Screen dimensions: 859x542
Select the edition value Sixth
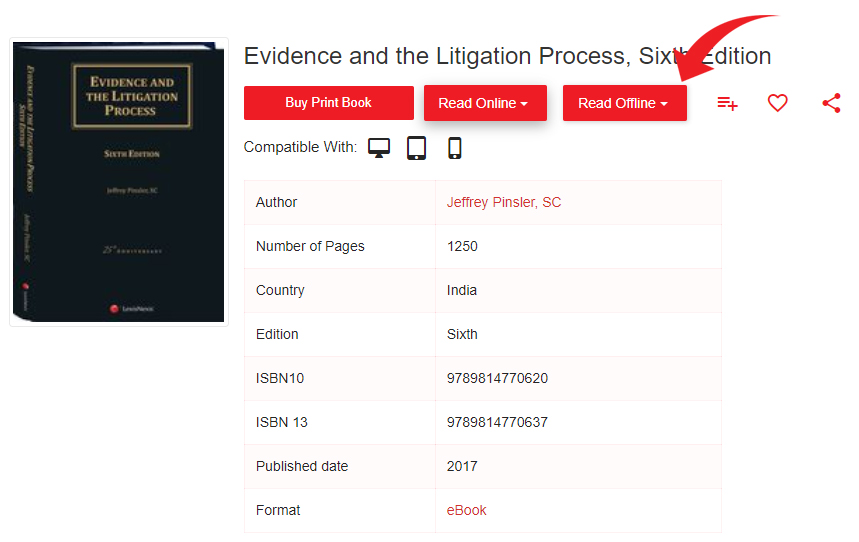[x=462, y=334]
